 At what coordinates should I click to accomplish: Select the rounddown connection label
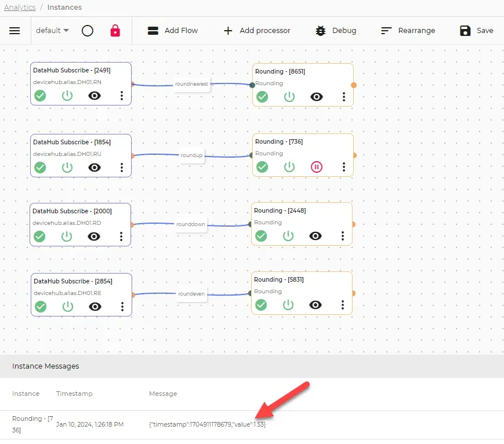point(191,224)
